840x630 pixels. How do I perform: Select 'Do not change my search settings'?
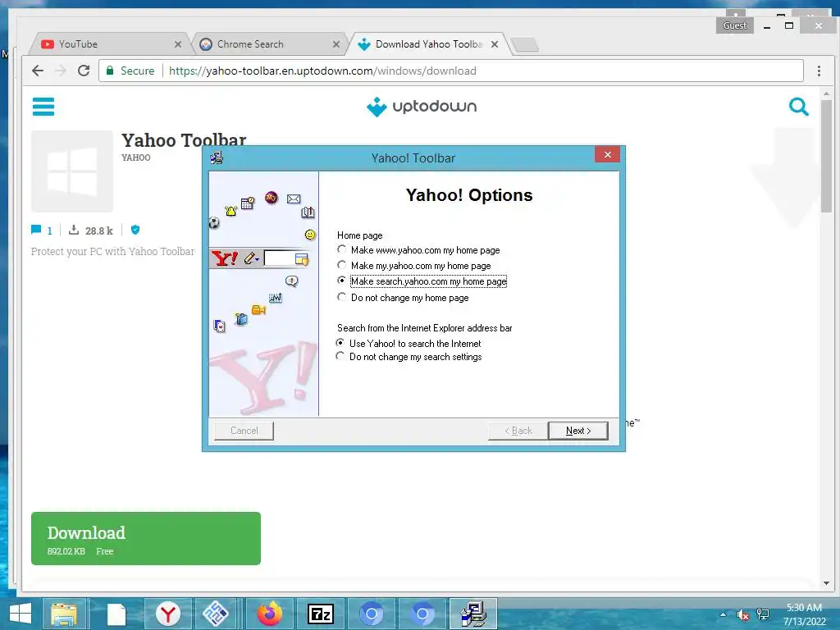(340, 356)
